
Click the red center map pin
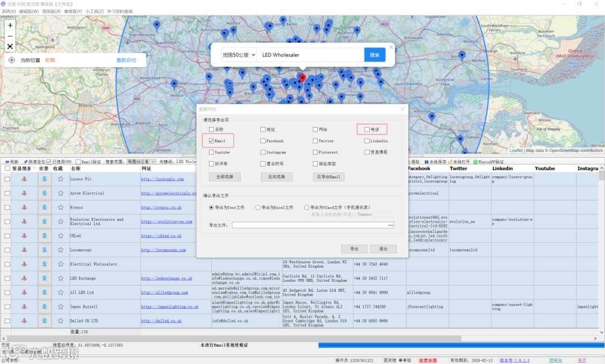[302, 78]
